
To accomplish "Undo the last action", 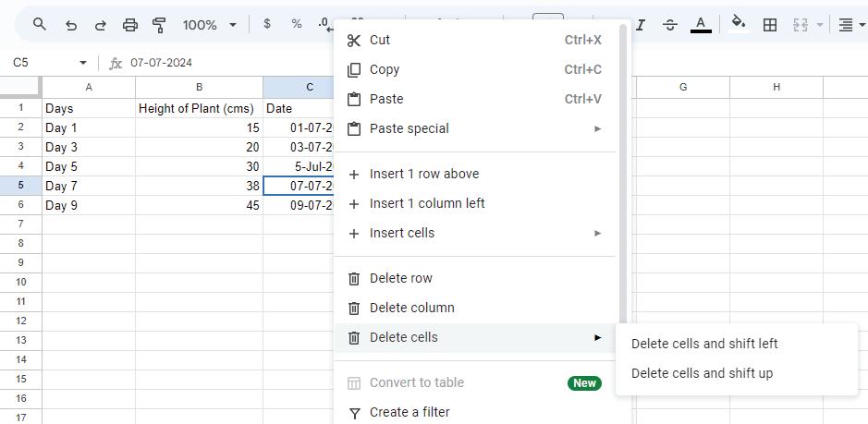I will (71, 25).
